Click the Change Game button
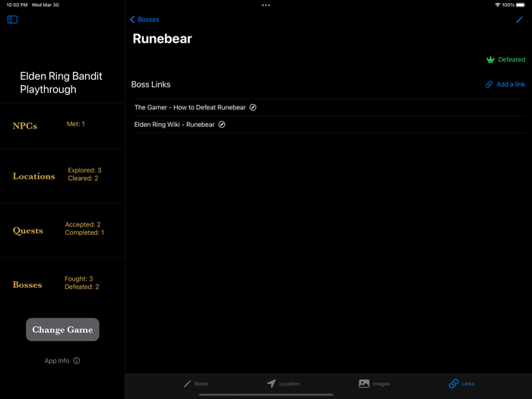The height and width of the screenshot is (399, 532). [x=62, y=329]
